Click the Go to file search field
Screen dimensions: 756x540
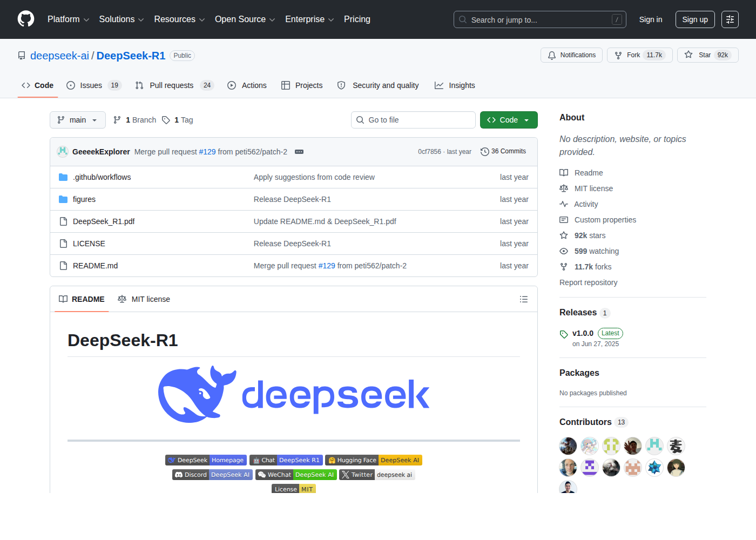[413, 120]
